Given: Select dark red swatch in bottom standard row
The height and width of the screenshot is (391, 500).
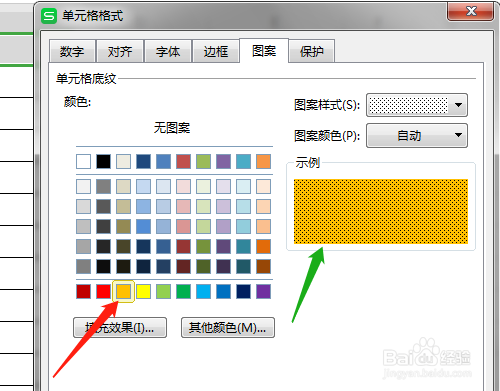Looking at the screenshot, I should pos(83,291).
